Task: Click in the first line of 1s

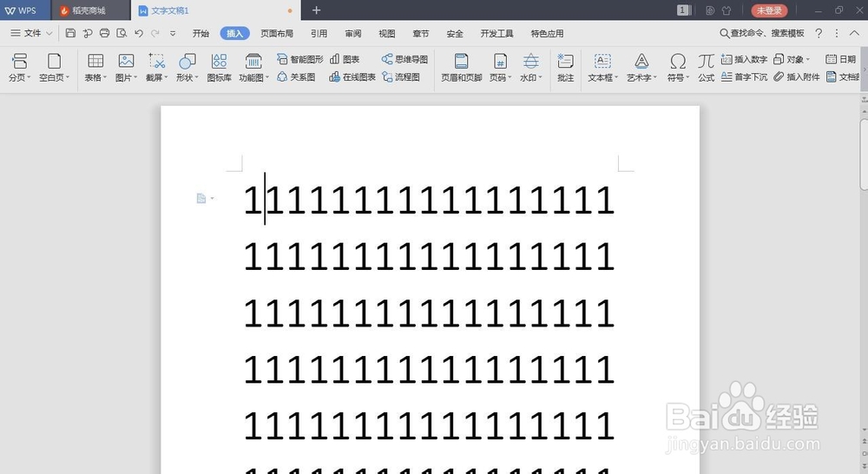Action: [x=429, y=200]
